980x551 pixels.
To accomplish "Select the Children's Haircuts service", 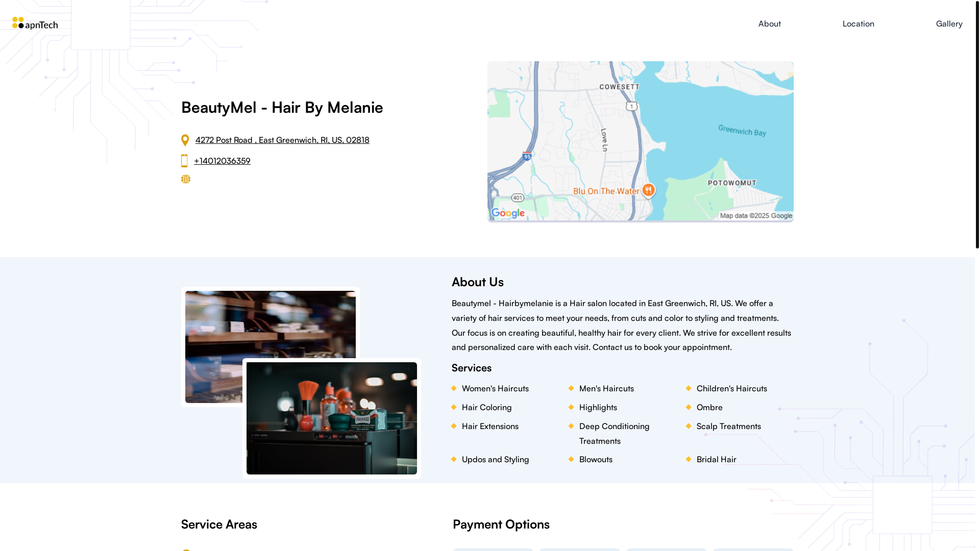I will click(731, 389).
